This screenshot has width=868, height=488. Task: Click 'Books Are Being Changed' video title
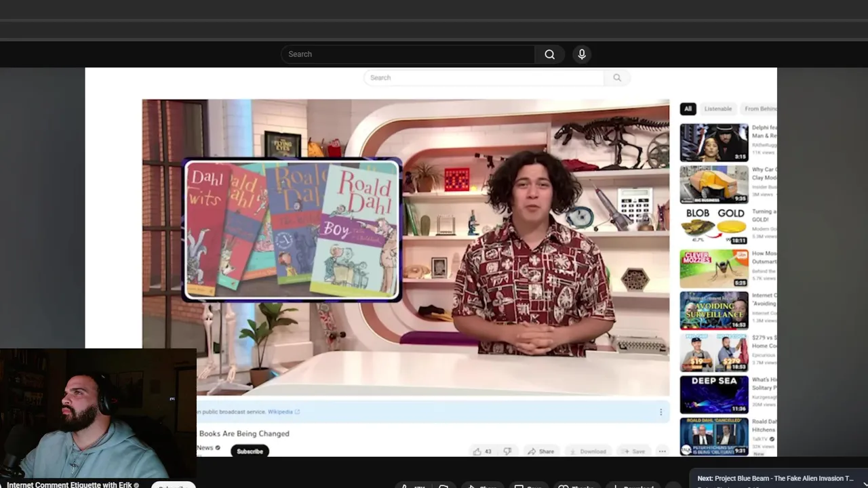pos(244,434)
